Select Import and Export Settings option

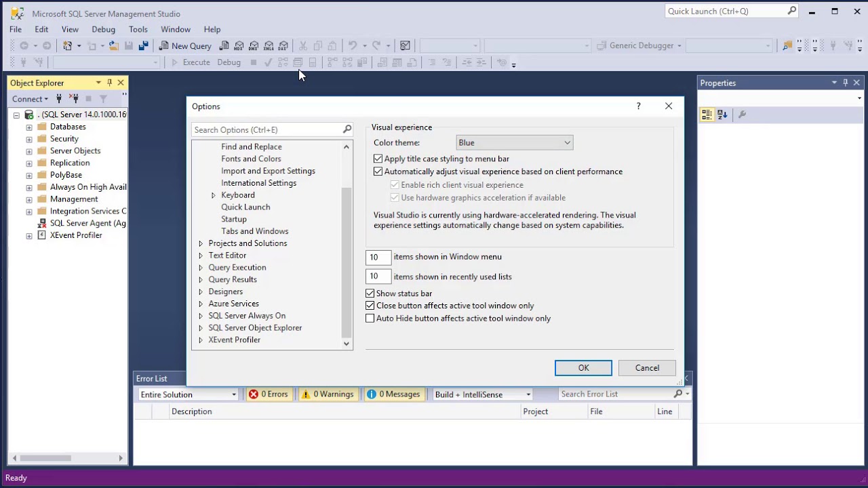pyautogui.click(x=268, y=171)
